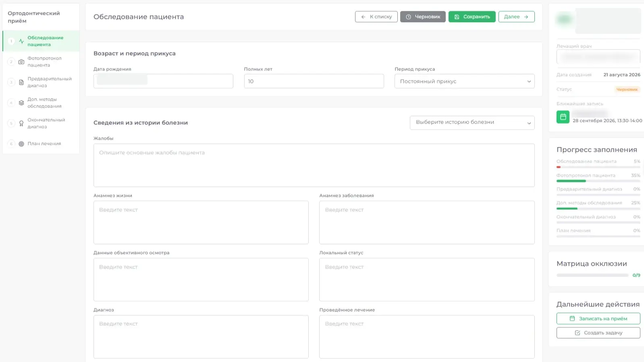
Task: Expand the Выберите историю болезни dropdown
Action: [472, 123]
